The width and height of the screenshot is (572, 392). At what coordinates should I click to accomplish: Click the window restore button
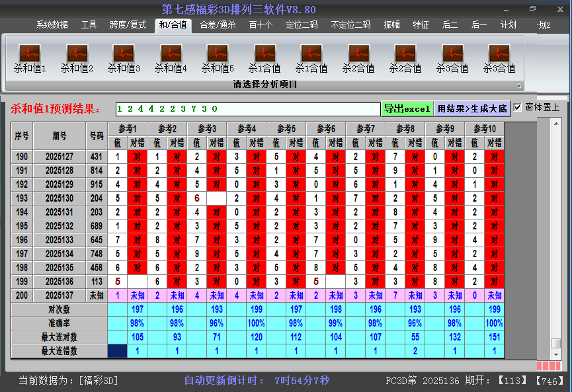[532, 9]
